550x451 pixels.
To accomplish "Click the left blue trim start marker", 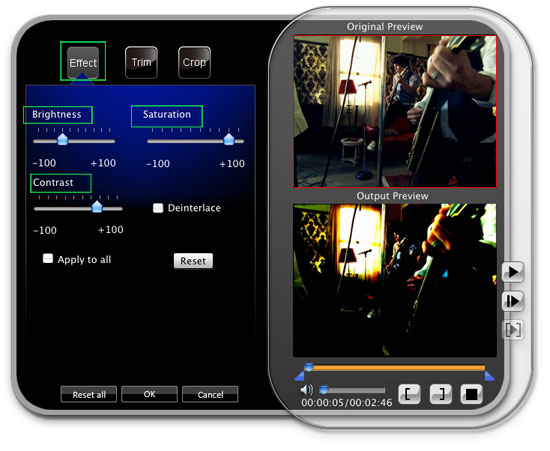I will [x=300, y=376].
